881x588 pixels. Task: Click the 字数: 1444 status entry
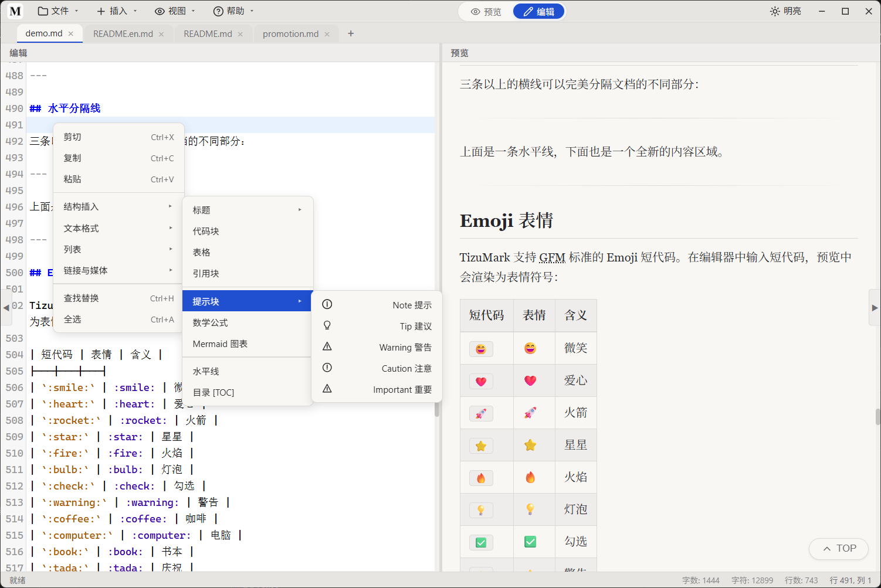click(x=700, y=580)
